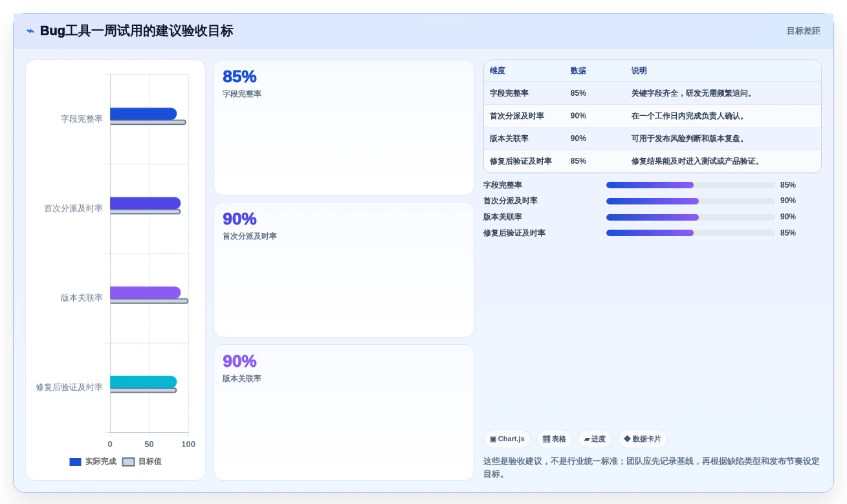This screenshot has width=847, height=504.
Task: Click the 目标差距 label in header
Action: click(804, 31)
